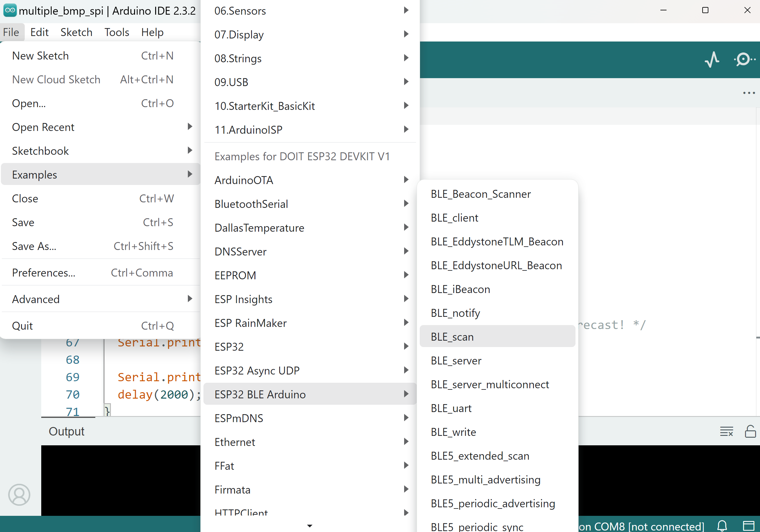Expand 07.Display examples submenu
This screenshot has width=760, height=532.
point(310,34)
